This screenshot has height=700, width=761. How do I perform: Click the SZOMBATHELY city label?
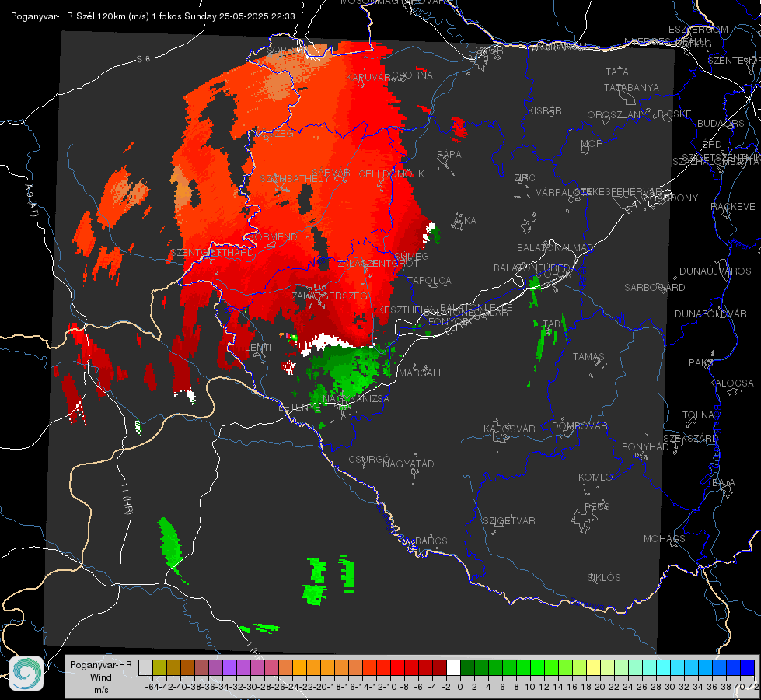294,179
